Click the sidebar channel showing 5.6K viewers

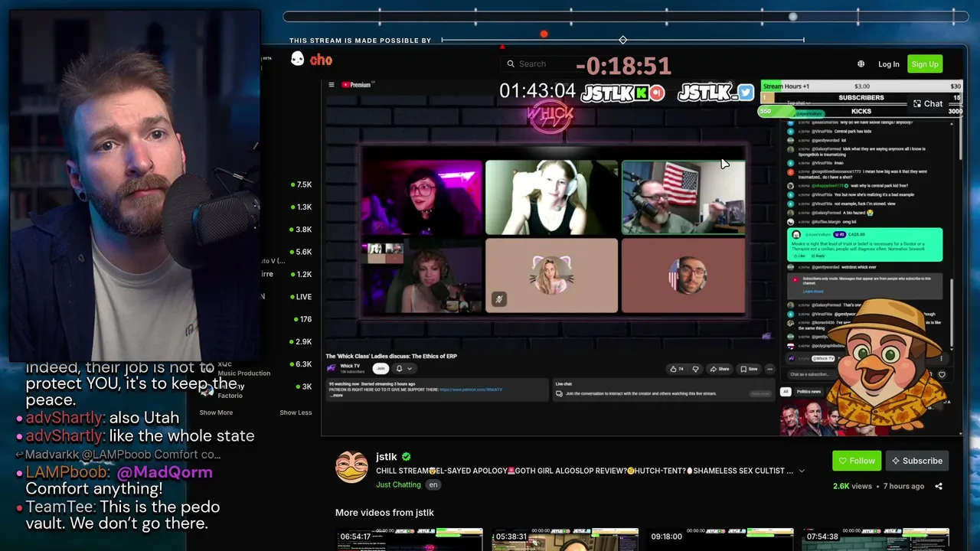pos(300,252)
